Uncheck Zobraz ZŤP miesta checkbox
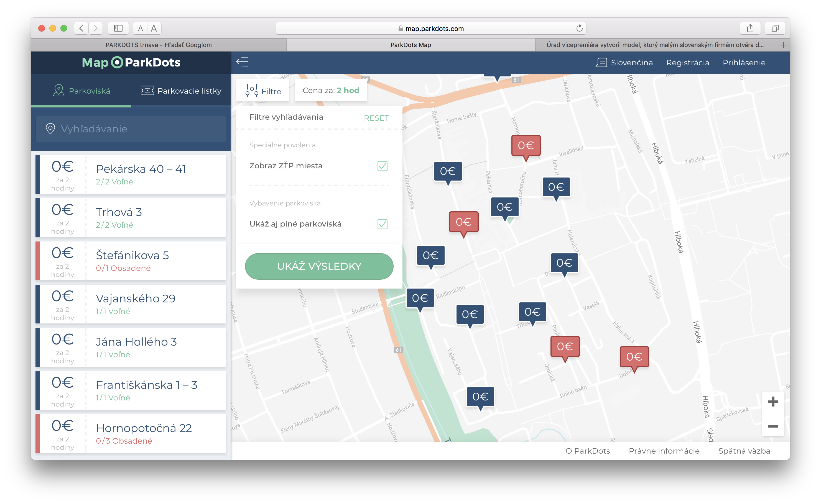The image size is (821, 504). point(382,166)
